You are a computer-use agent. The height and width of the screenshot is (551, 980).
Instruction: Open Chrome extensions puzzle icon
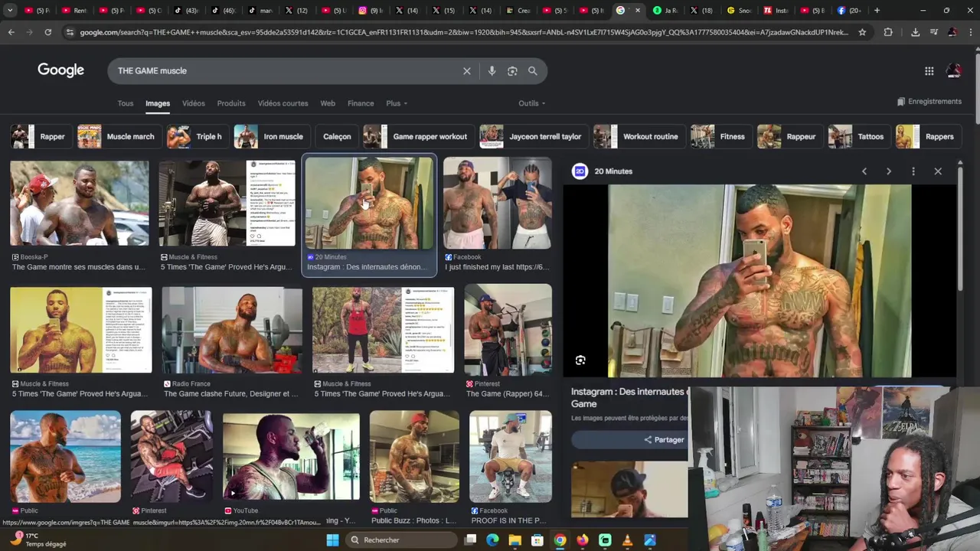[888, 32]
